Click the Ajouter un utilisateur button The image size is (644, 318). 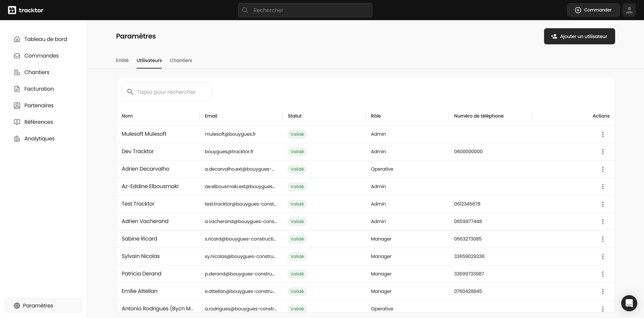[579, 36]
